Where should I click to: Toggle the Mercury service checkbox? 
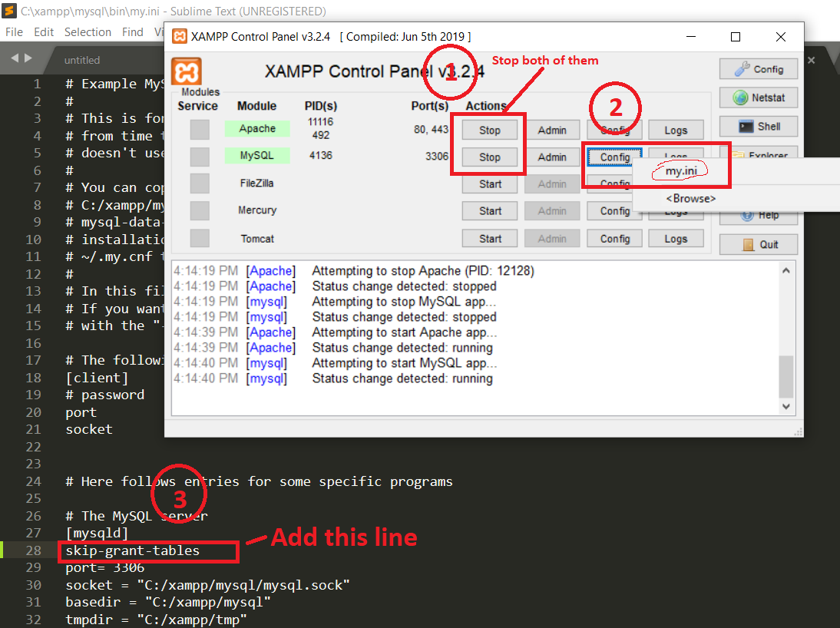coord(200,210)
